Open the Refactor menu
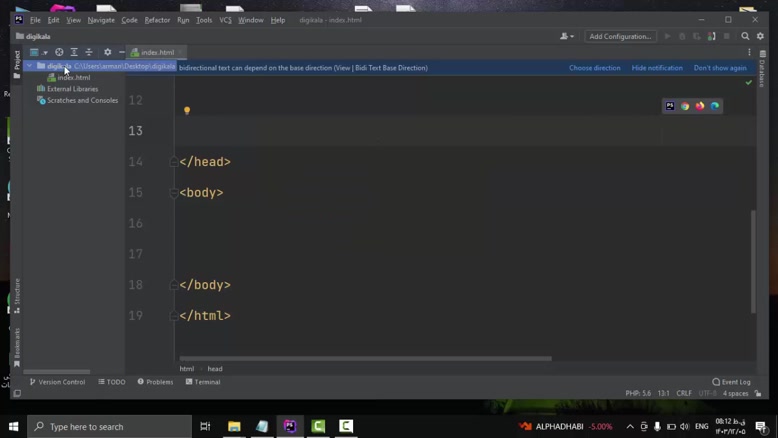Image resolution: width=778 pixels, height=438 pixels. pyautogui.click(x=157, y=20)
